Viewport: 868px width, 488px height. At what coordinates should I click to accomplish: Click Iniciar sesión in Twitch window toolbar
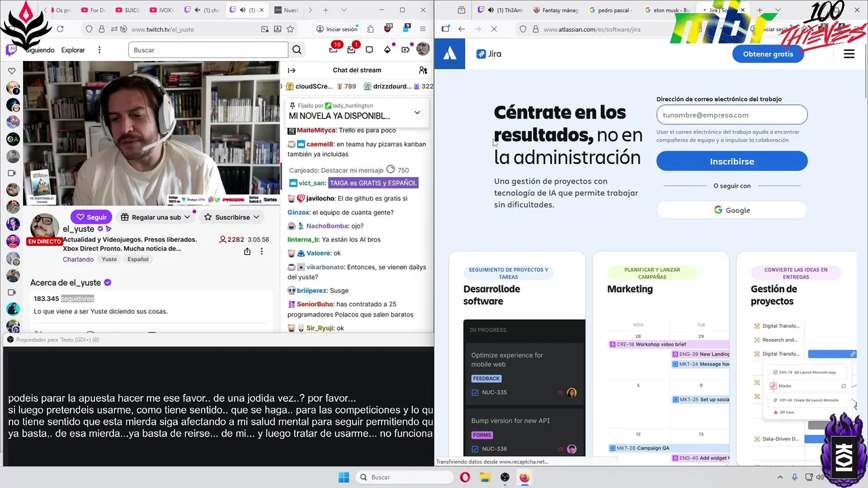(x=336, y=29)
